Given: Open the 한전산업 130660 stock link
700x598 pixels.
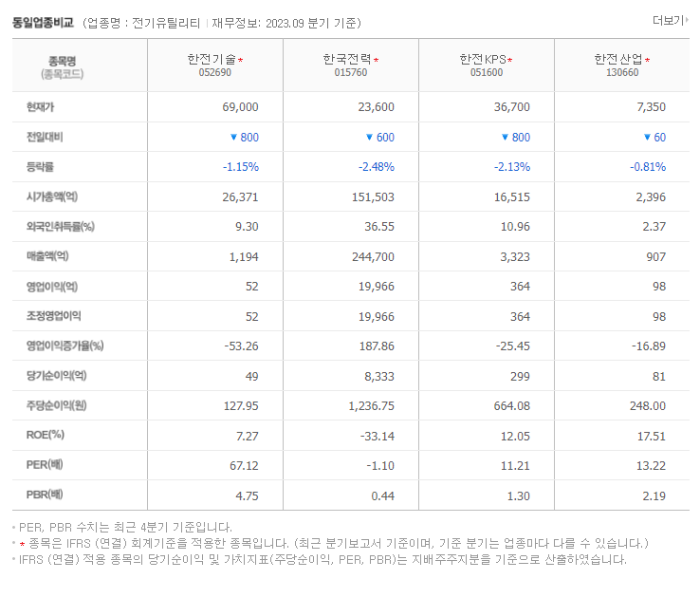Looking at the screenshot, I should [622, 65].
